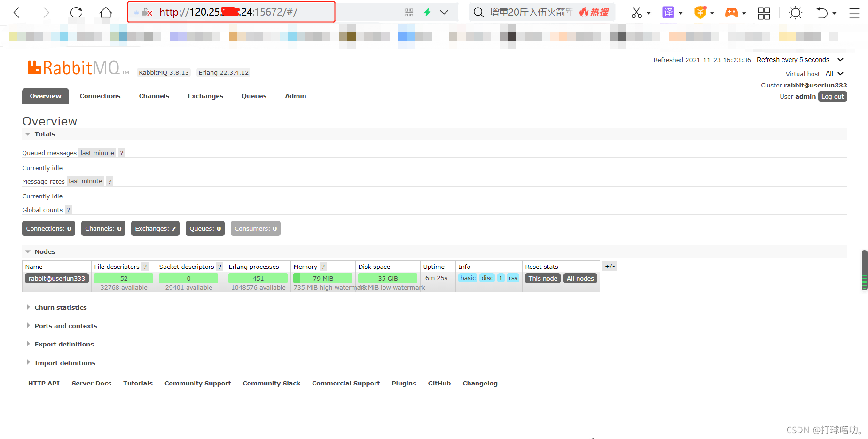Open node rabbit@userlun333 details
Image resolution: width=868 pixels, height=439 pixels.
click(x=57, y=278)
